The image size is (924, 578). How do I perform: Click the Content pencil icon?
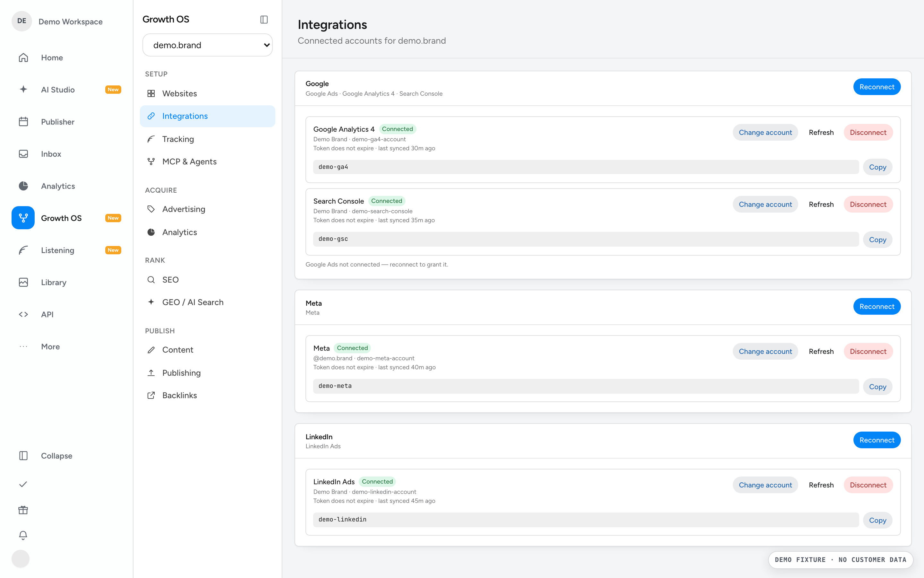151,350
